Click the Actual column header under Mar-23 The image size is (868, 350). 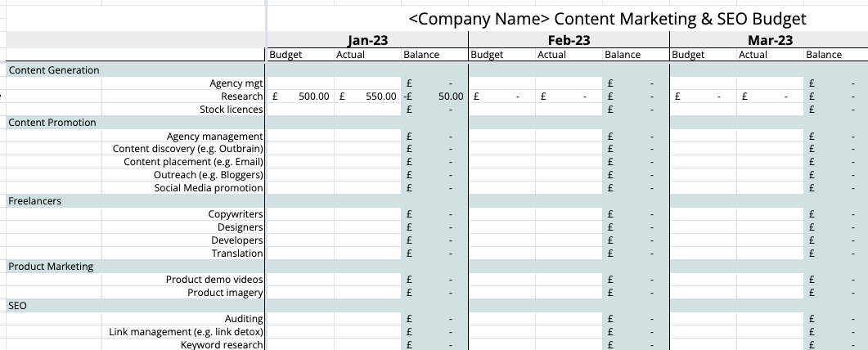click(753, 55)
